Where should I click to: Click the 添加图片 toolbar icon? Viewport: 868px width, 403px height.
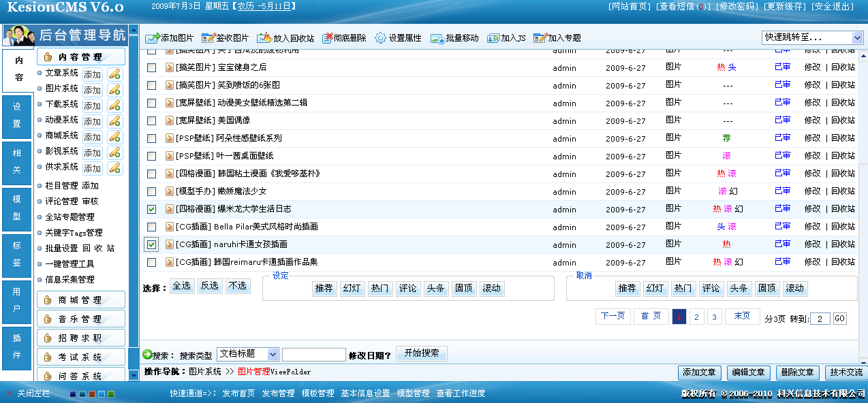point(153,38)
